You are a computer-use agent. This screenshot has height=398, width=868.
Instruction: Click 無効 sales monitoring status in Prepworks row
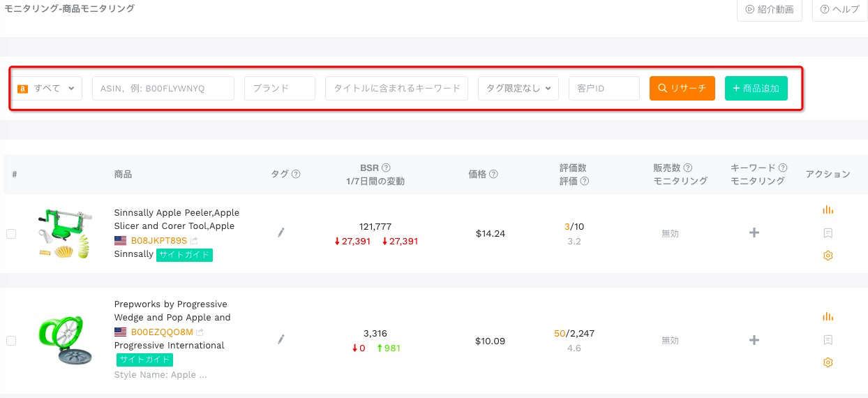(x=671, y=341)
